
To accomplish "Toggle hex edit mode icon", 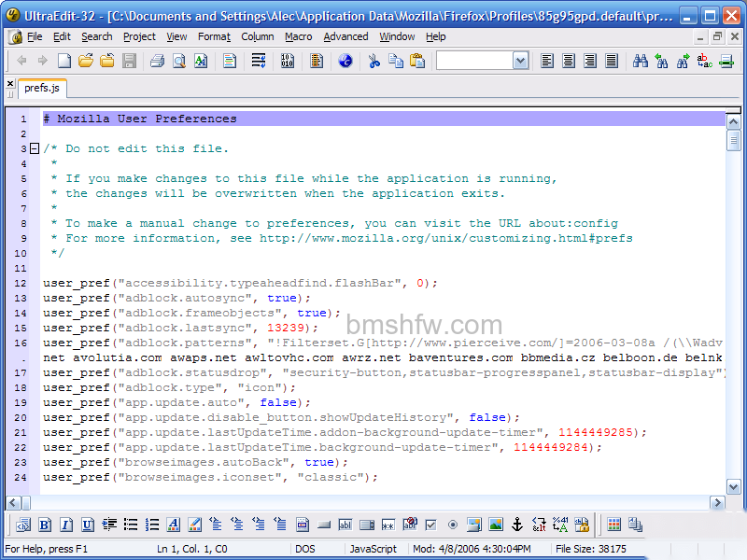I will pyautogui.click(x=288, y=61).
